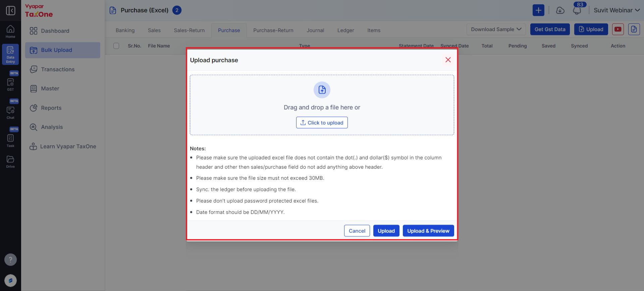This screenshot has height=291, width=644.
Task: Open the Drive section
Action: (10, 162)
